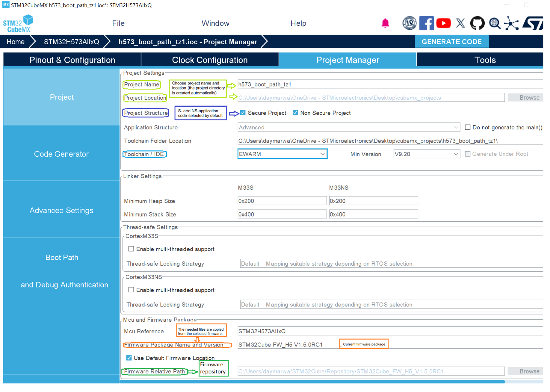
Task: Switch to Clock Configuration tab
Action: click(210, 60)
